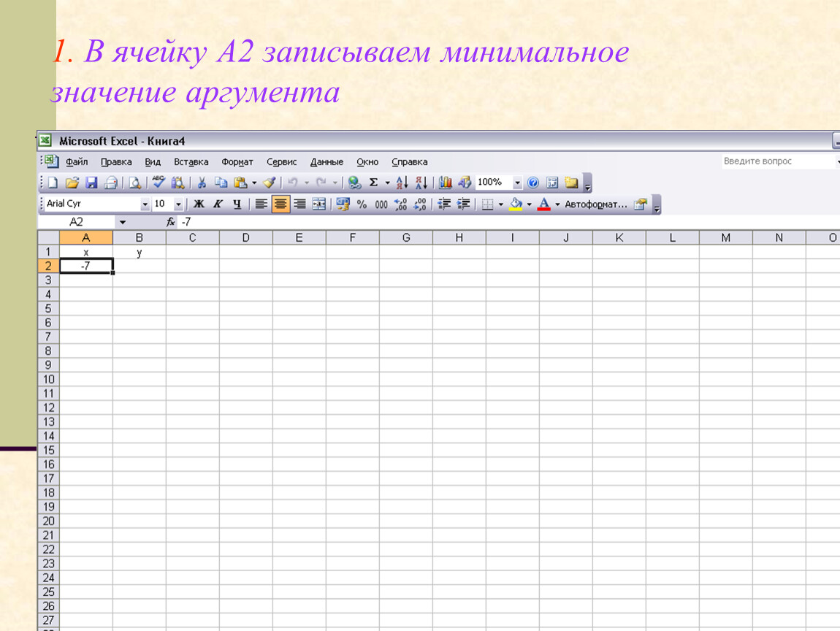
Task: Decrease cell indent
Action: (443, 204)
